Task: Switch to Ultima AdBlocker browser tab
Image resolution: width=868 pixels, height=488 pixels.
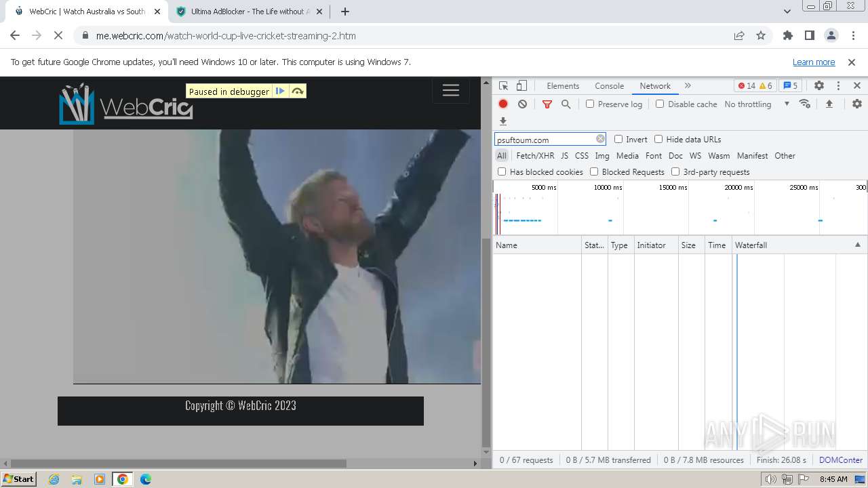Action: (x=250, y=12)
